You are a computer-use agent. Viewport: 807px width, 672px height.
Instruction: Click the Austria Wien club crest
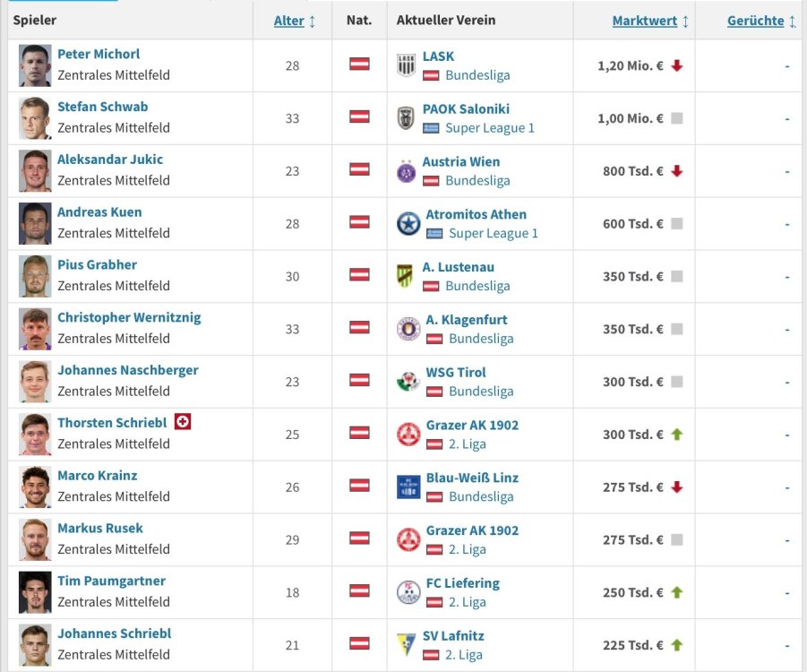(407, 170)
